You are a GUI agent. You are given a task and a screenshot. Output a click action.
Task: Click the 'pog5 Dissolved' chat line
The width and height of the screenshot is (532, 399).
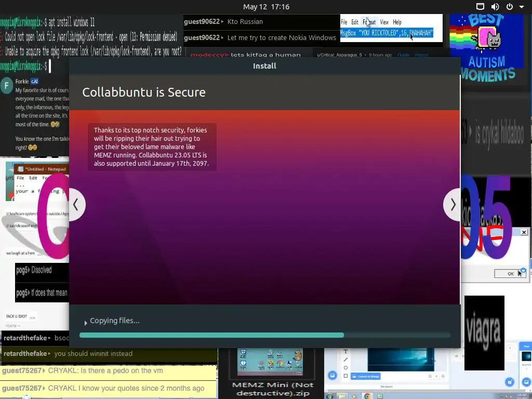pos(34,270)
